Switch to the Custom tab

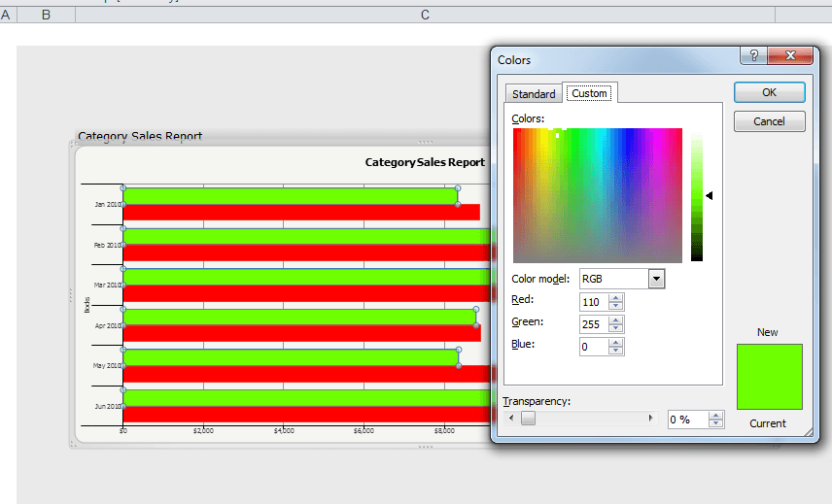pos(589,93)
